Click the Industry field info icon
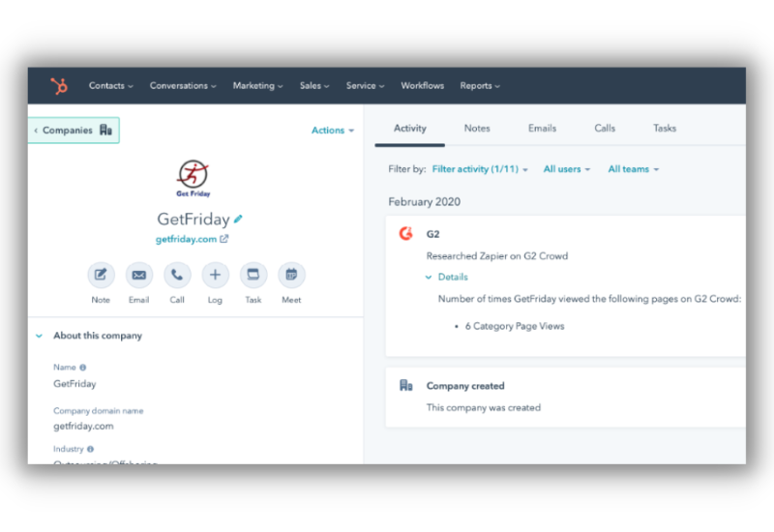The height and width of the screenshot is (532, 774). [x=90, y=449]
